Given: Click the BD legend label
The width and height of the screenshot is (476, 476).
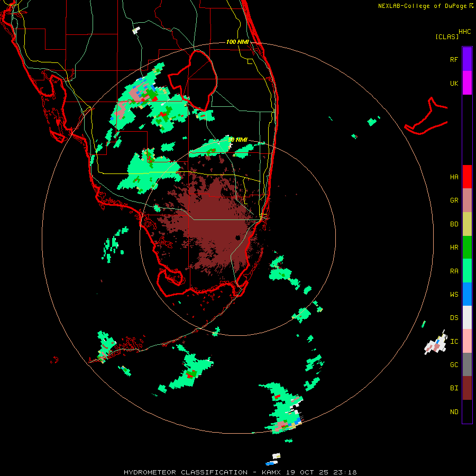Looking at the screenshot, I should 454,224.
